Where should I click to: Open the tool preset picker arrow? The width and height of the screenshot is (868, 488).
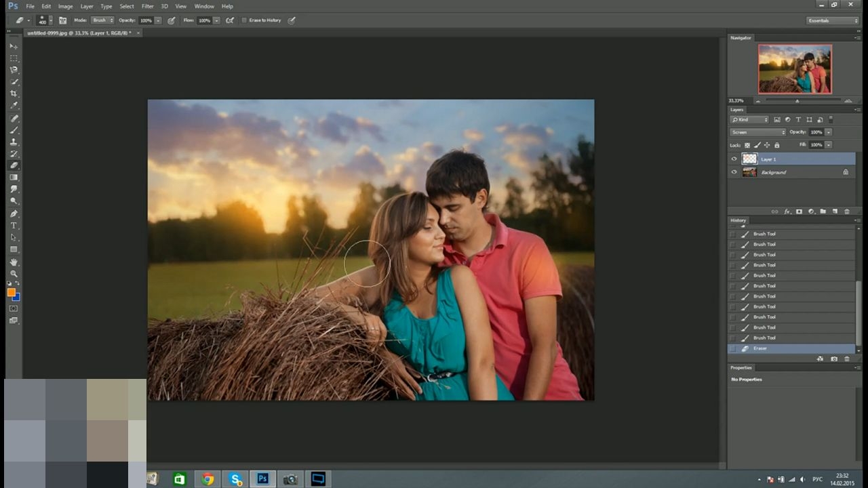29,20
